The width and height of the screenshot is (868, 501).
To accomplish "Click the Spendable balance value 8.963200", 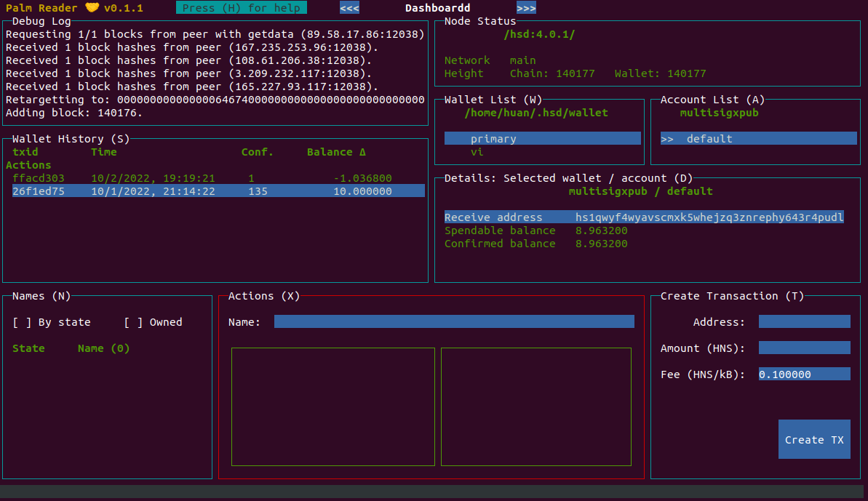I will 601,230.
